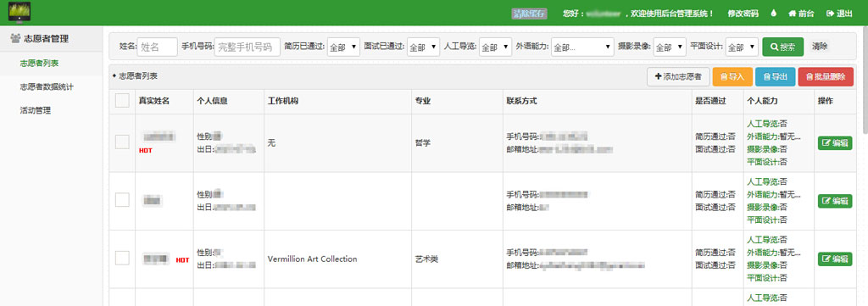Click the site logo thumbnail in header
868x306 pixels.
point(19,12)
